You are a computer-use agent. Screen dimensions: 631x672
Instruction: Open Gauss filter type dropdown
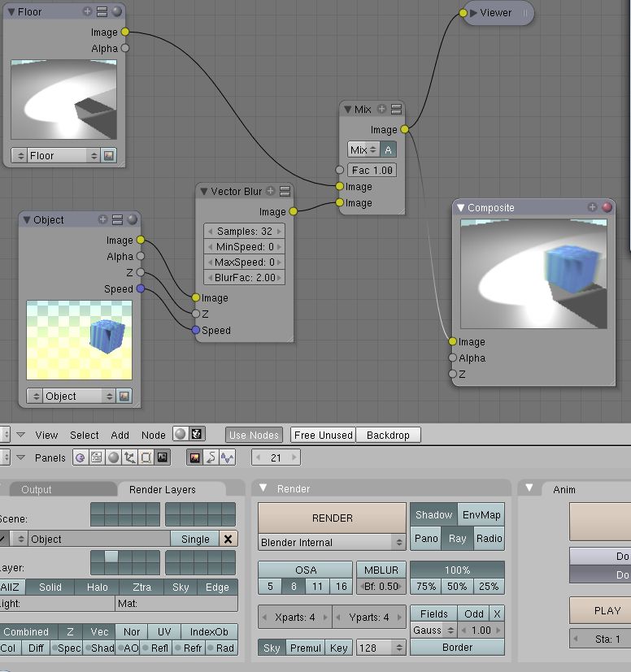(x=433, y=631)
